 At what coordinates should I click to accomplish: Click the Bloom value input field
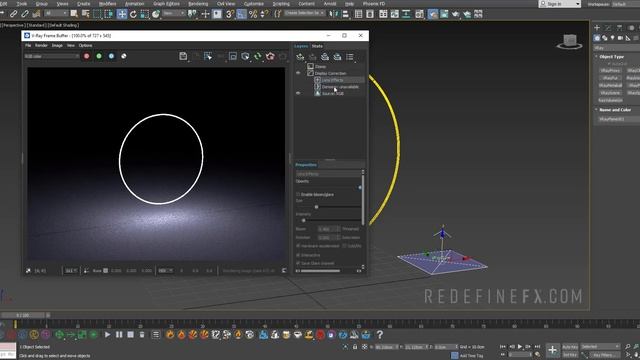point(329,229)
